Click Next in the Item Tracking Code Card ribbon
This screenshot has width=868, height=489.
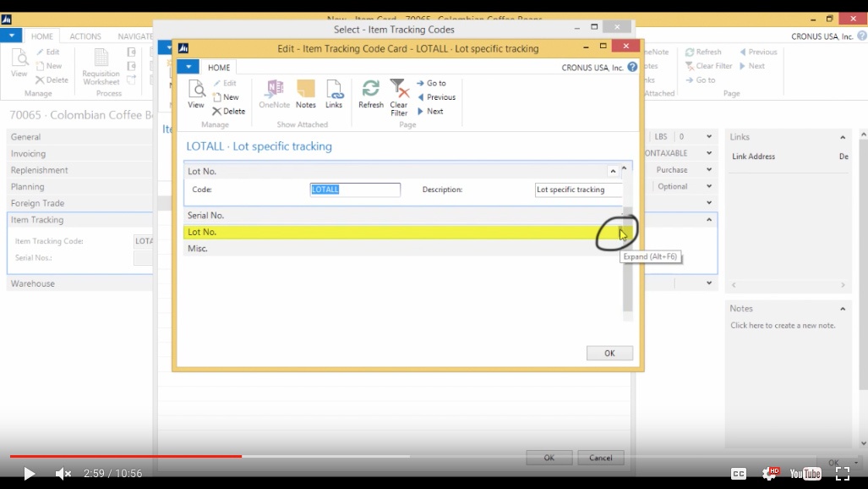pos(430,112)
